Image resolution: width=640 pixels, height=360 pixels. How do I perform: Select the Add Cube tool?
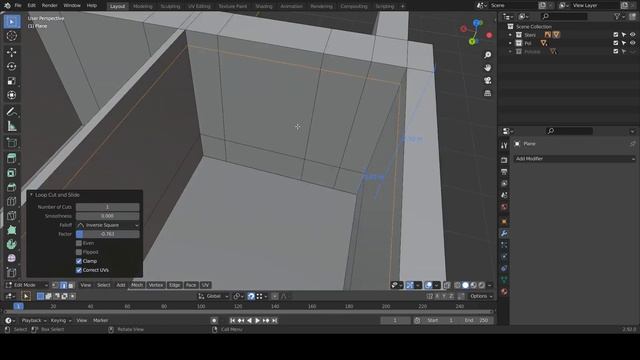pos(11,142)
